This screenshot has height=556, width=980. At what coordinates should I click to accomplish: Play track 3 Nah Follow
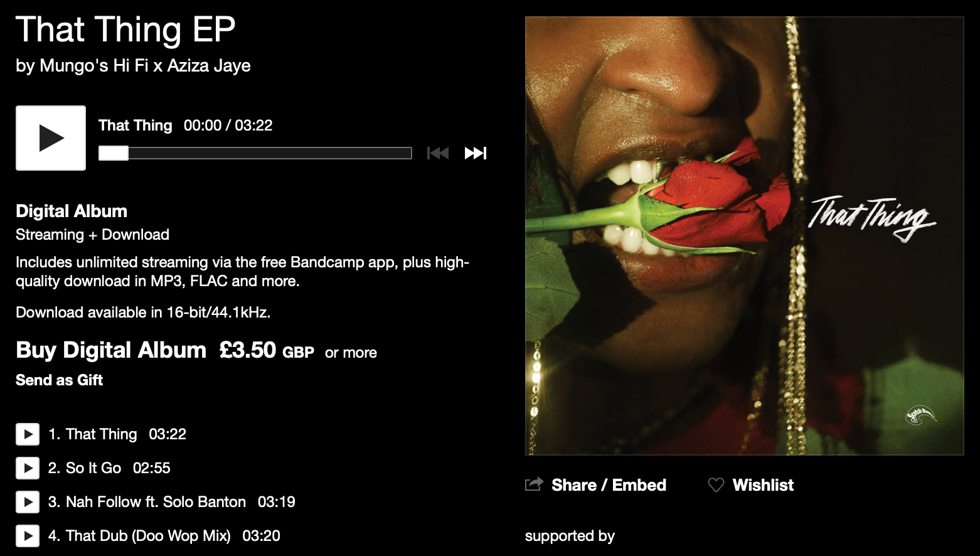28,502
